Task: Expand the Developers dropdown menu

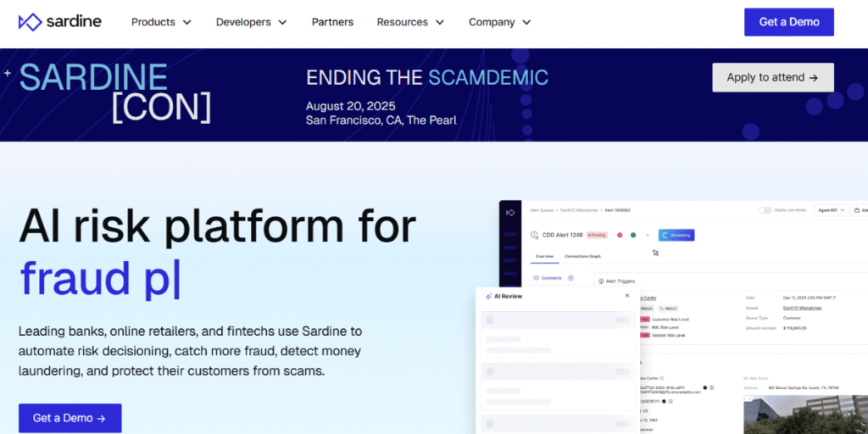Action: tap(251, 22)
